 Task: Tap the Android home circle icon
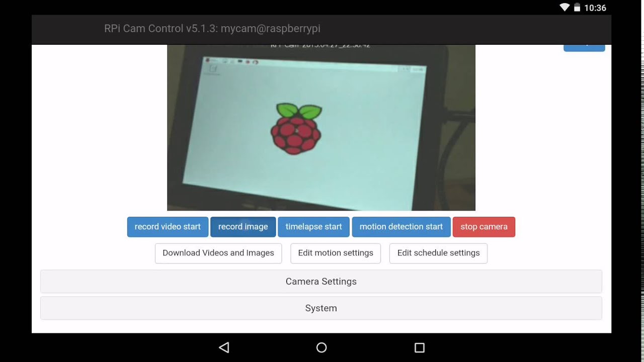click(321, 347)
